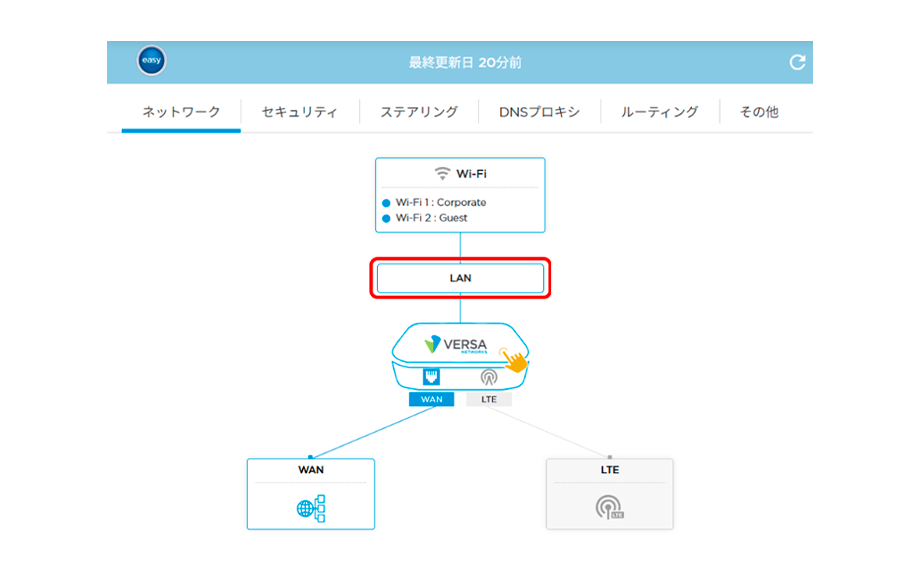Image resolution: width=920 pixels, height=580 pixels.
Task: Click the 最終更新日 20分前 header text
Action: pyautogui.click(x=465, y=62)
